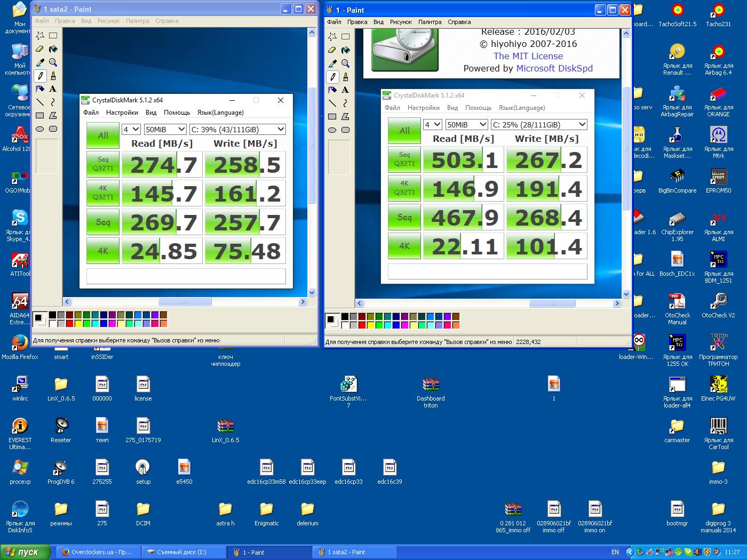Select the EVEREST Ultimate desktop icon
The height and width of the screenshot is (560, 747).
20,434
